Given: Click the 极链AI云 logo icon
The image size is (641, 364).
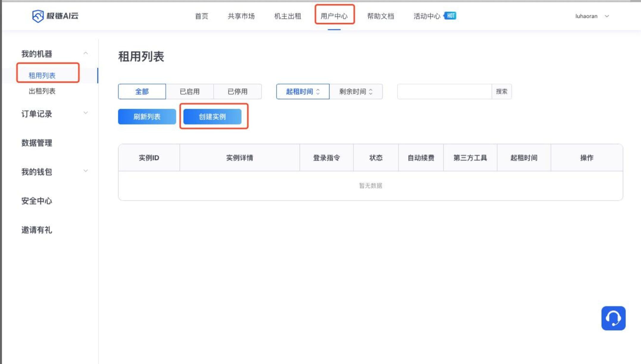Looking at the screenshot, I should [38, 16].
